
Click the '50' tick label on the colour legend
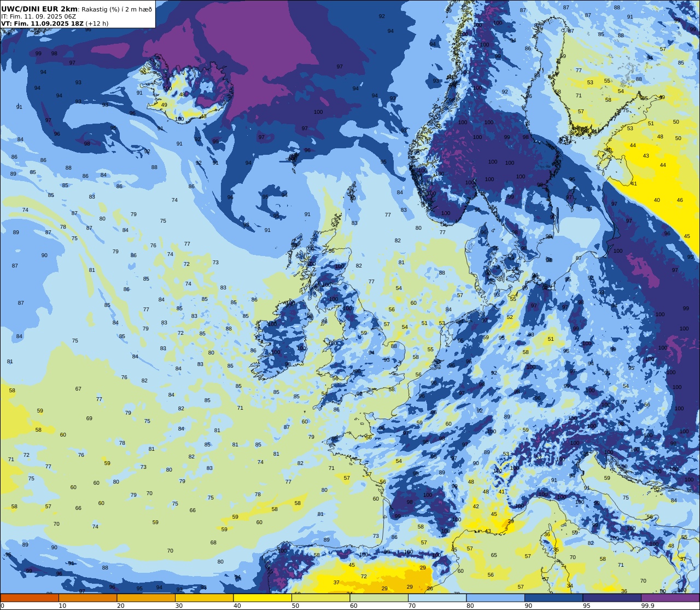coord(295,606)
